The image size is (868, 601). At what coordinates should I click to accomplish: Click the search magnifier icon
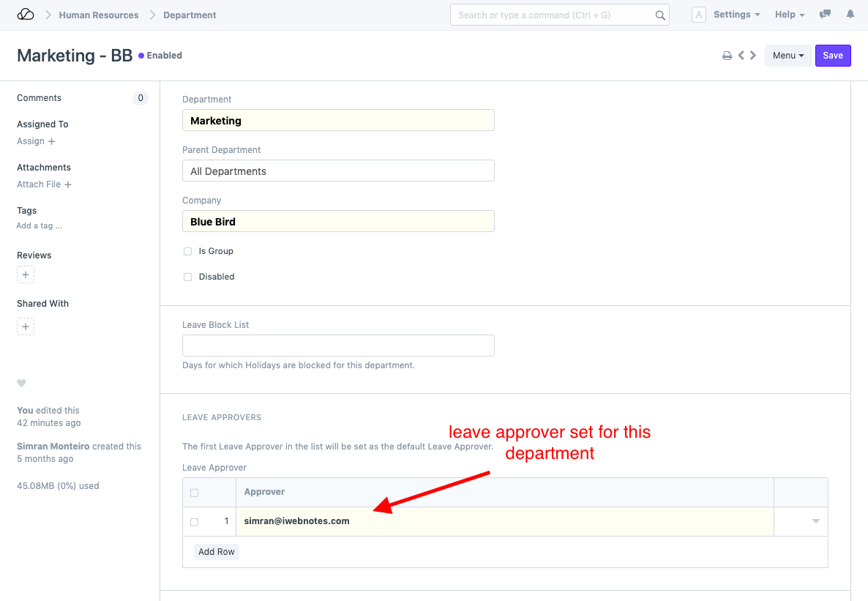pyautogui.click(x=659, y=15)
